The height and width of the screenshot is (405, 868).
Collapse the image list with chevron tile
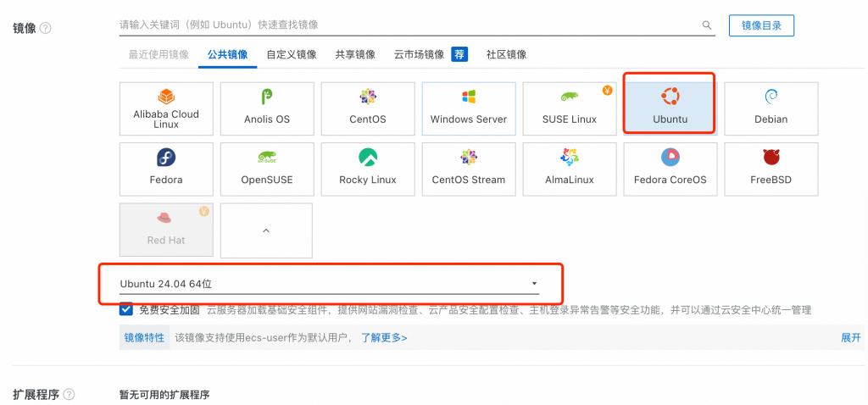coord(266,230)
